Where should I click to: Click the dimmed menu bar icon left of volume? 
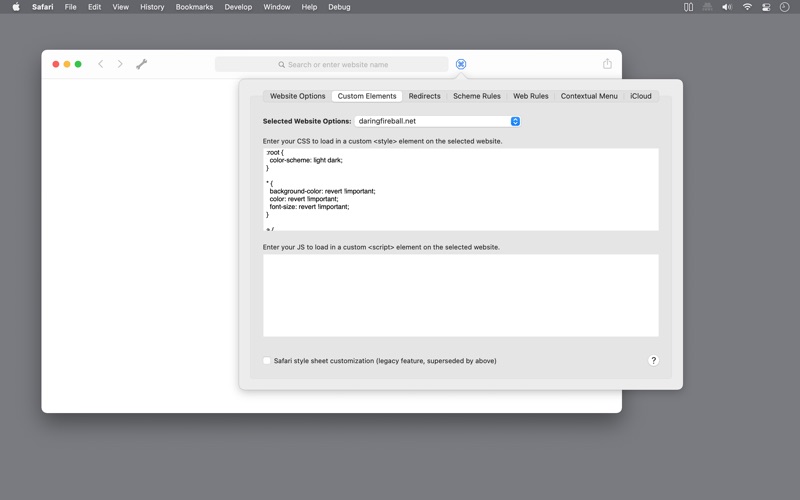click(707, 7)
